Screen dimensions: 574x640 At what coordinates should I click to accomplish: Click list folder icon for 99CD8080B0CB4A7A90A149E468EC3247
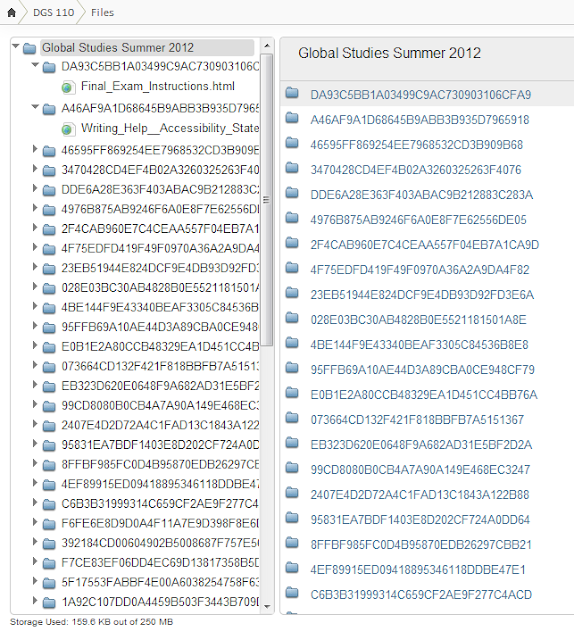pos(292,468)
